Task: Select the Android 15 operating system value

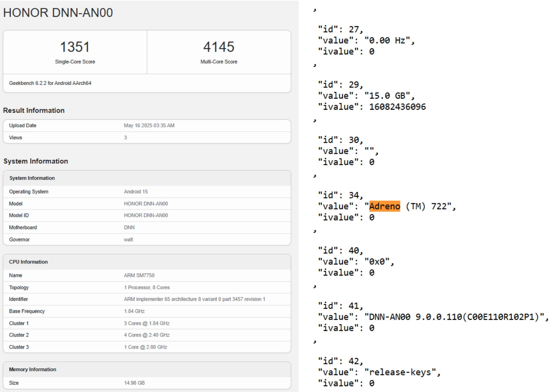Action: coord(136,192)
